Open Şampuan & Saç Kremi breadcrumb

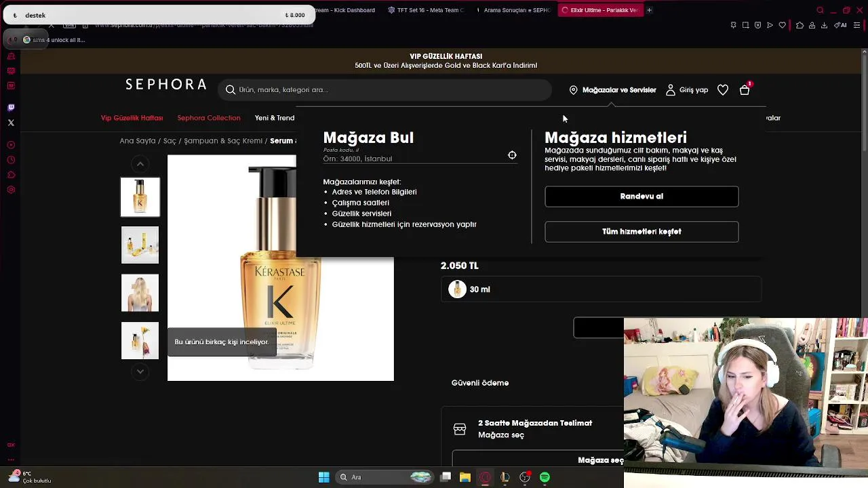click(223, 141)
